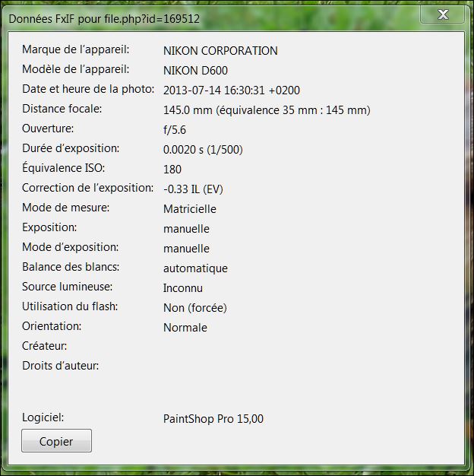Viewport: 474px width, 476px height.
Task: Click the flash value 'Non (forcée)'
Action: (195, 307)
